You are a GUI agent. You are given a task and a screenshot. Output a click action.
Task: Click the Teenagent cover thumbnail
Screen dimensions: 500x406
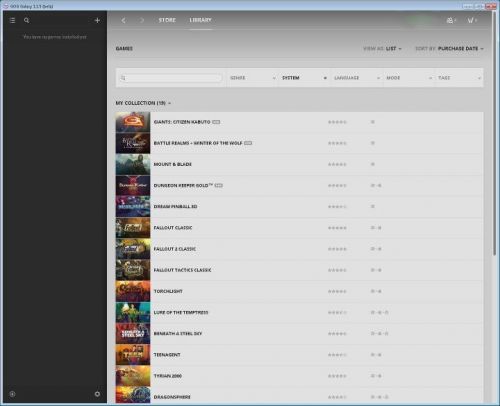133,355
